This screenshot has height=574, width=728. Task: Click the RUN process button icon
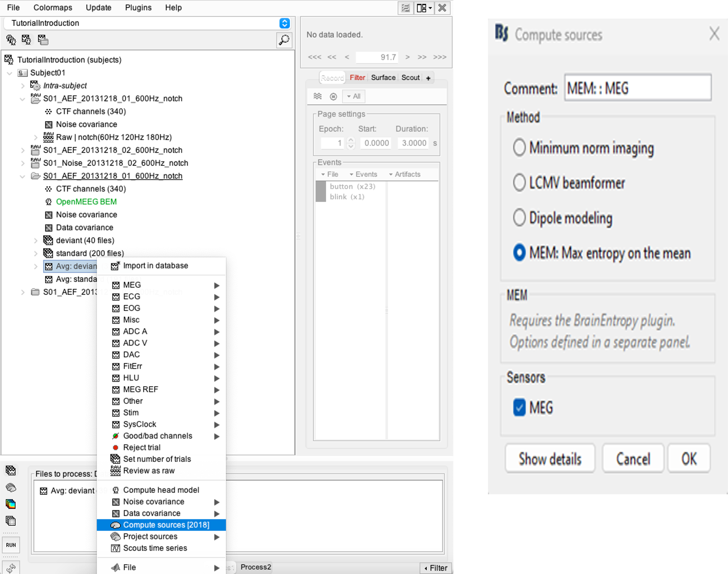coord(11,545)
